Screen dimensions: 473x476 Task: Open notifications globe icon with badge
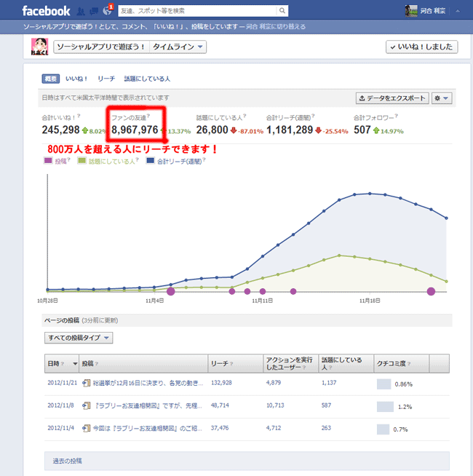tap(107, 11)
